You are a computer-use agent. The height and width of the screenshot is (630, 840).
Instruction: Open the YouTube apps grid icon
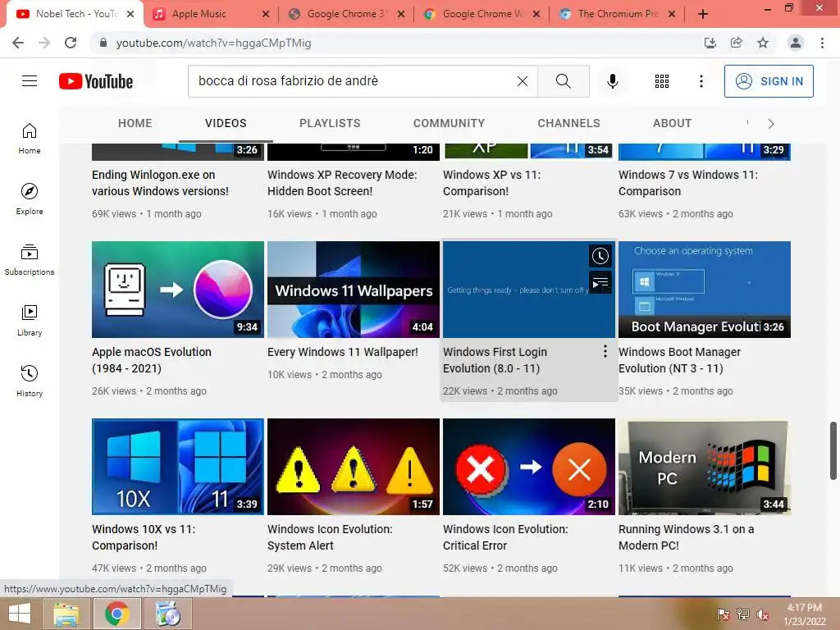point(662,81)
